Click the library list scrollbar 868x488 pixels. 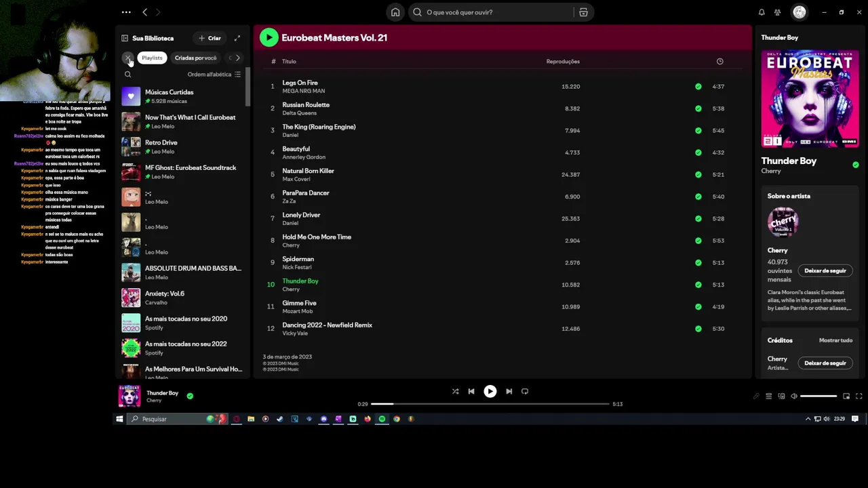(x=248, y=87)
